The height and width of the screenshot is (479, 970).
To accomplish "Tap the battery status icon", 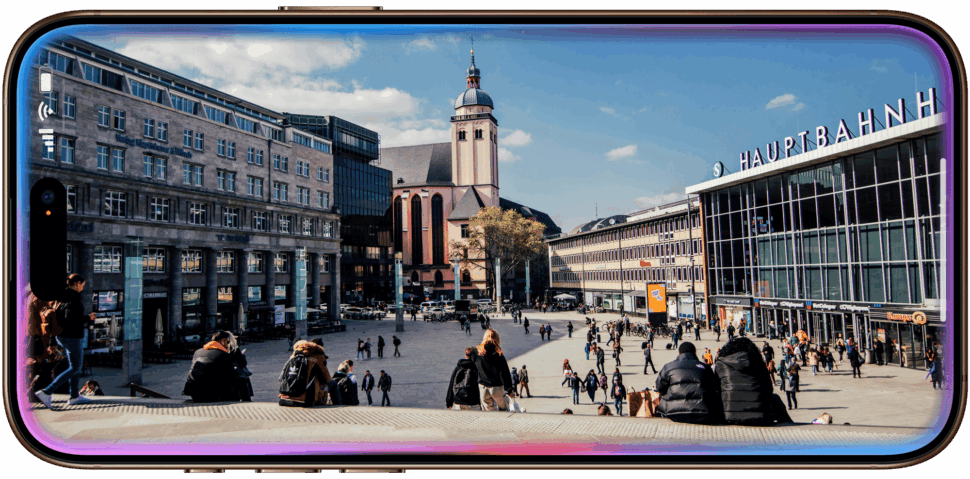I will [x=45, y=80].
